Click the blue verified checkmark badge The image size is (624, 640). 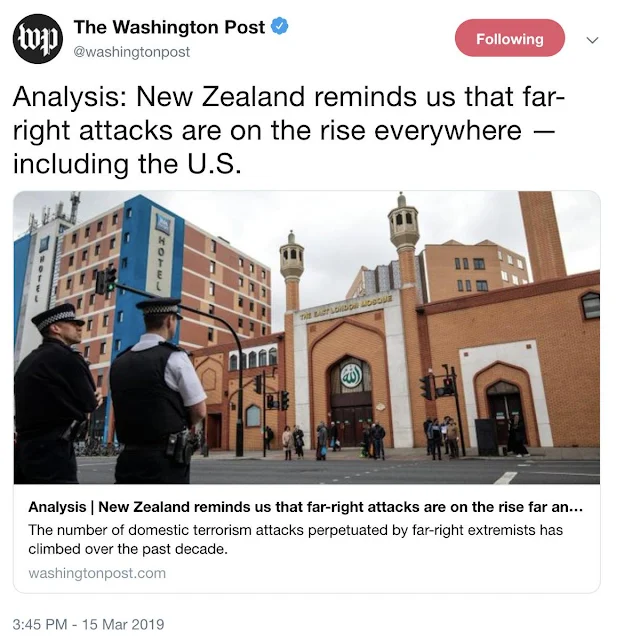click(x=280, y=27)
